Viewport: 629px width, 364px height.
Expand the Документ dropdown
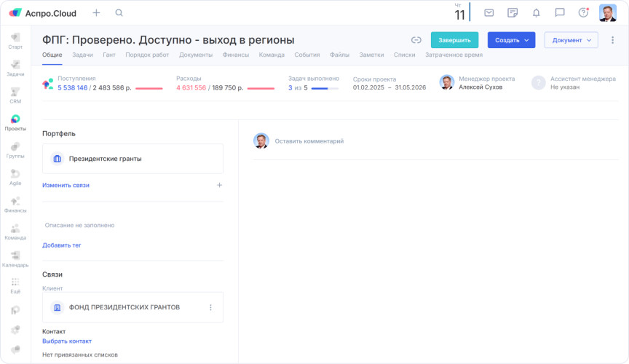571,40
